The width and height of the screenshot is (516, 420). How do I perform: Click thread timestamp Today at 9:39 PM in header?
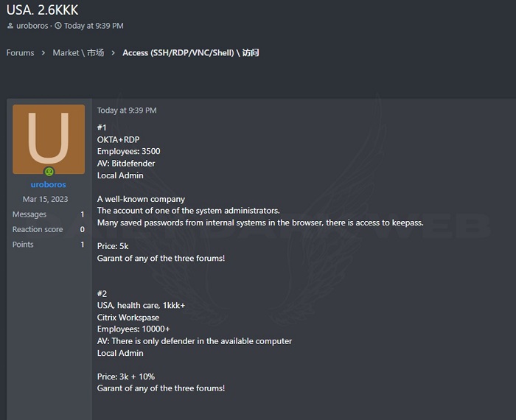click(x=94, y=26)
